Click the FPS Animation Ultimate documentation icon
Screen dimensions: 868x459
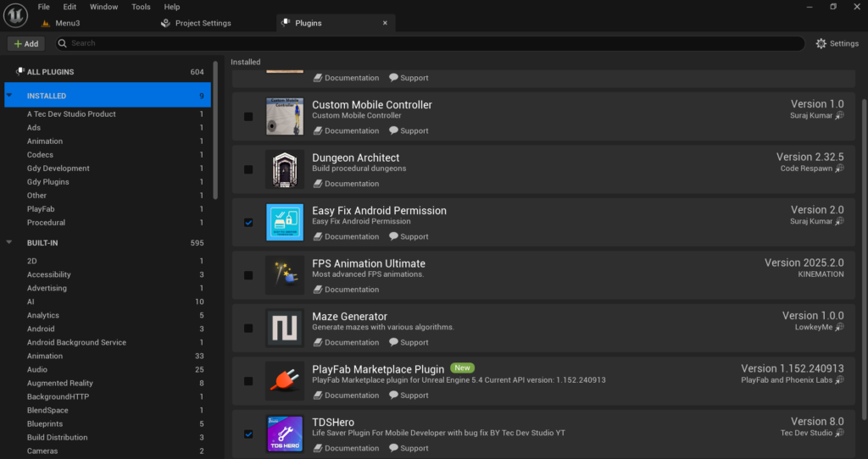[318, 290]
